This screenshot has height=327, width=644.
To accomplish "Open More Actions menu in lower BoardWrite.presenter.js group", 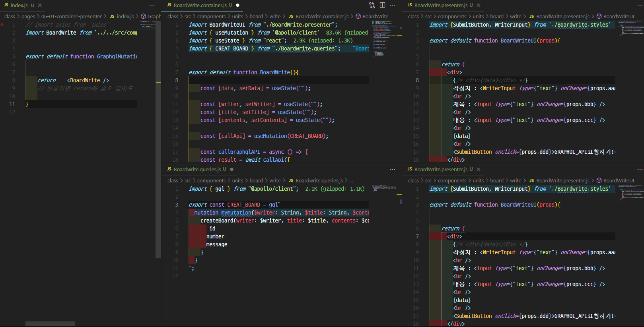I will [640, 169].
